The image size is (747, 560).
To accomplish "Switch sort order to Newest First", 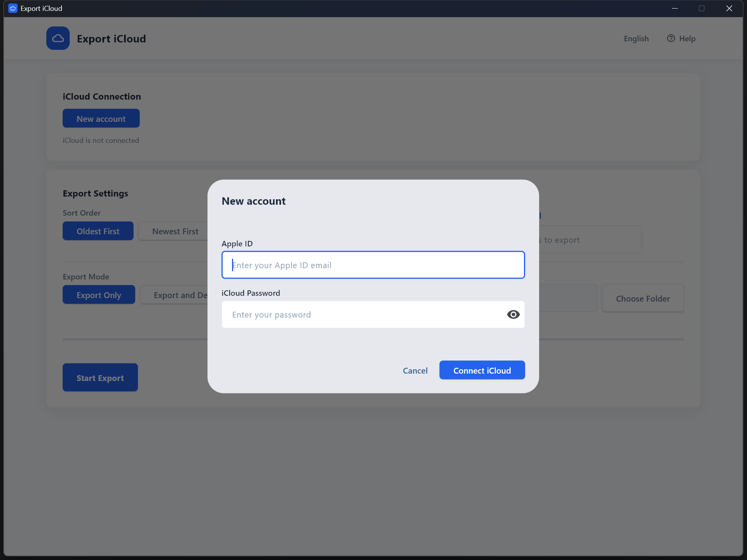I will point(175,231).
